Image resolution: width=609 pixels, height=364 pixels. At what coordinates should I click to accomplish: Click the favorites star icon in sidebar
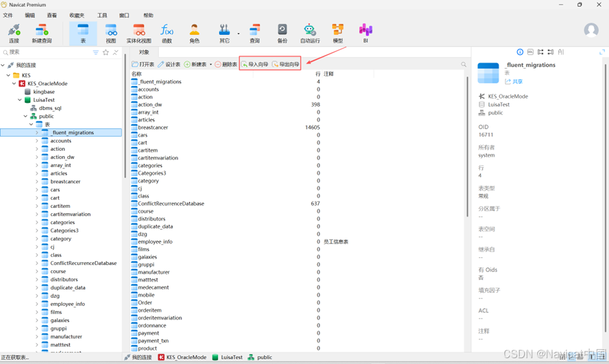[106, 52]
